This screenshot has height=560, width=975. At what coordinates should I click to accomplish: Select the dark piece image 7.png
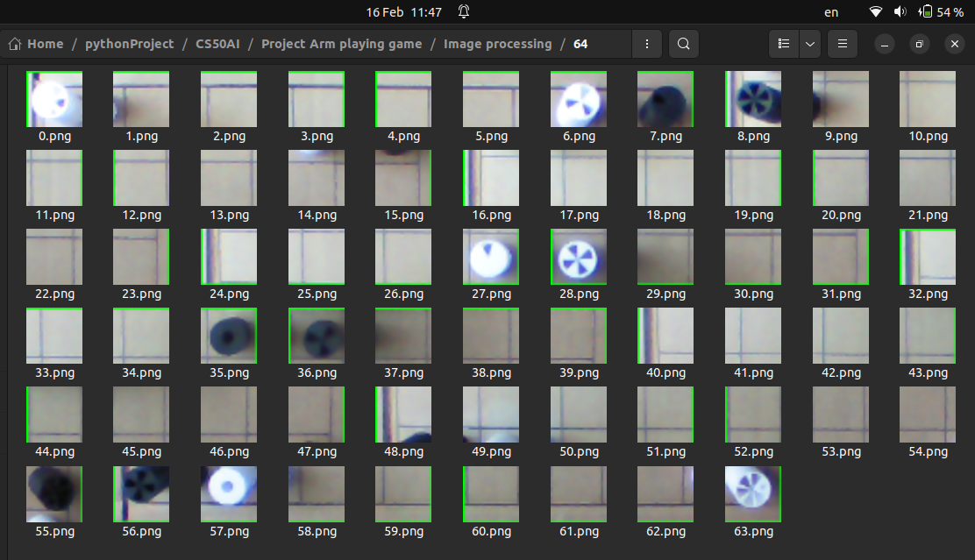tap(665, 99)
